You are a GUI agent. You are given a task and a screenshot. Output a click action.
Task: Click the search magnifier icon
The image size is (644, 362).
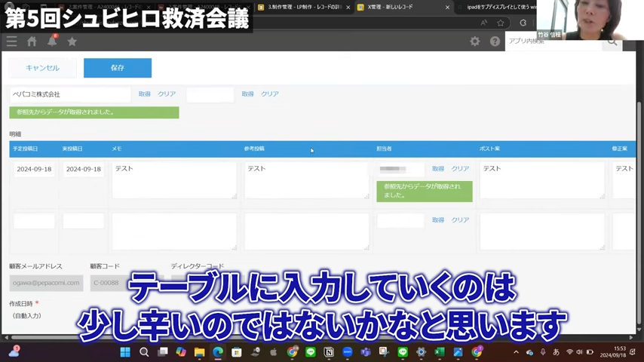612,41
